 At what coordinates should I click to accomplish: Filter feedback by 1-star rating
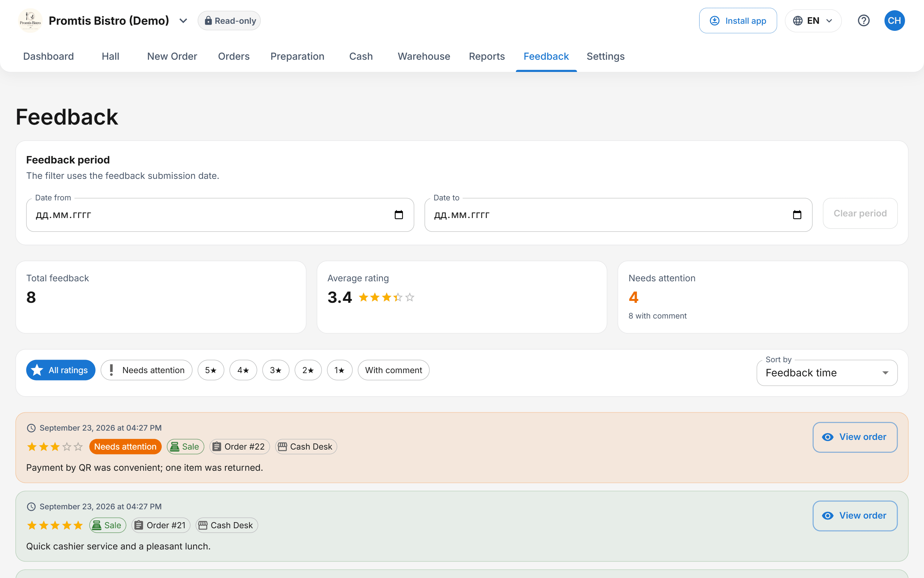click(x=339, y=370)
